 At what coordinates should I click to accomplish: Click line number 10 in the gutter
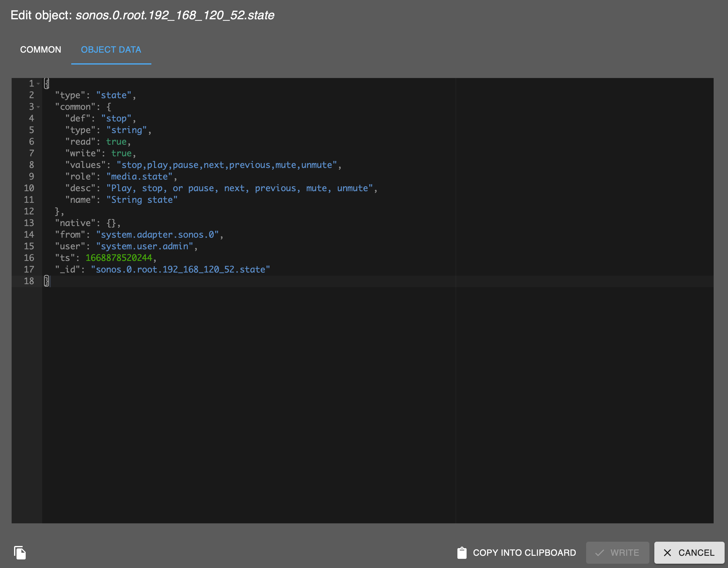tap(29, 188)
